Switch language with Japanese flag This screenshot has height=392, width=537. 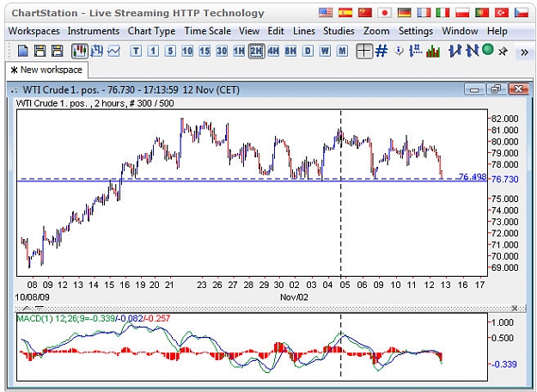click(x=385, y=13)
